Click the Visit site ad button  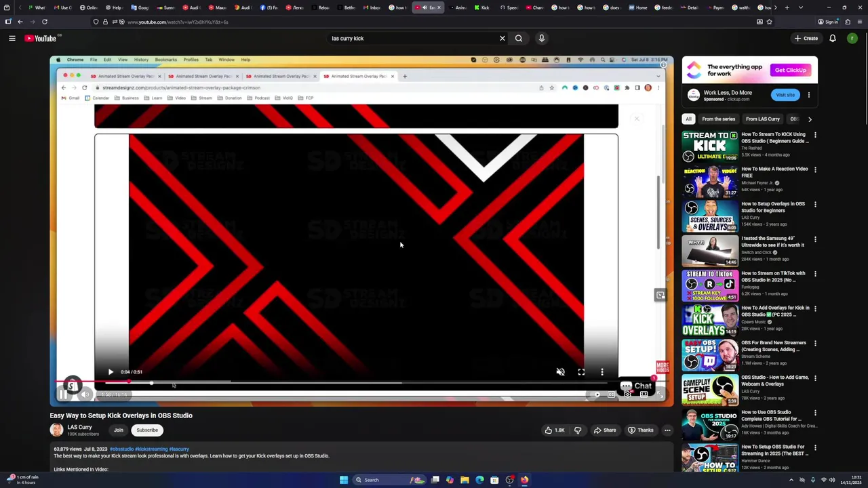785,95
